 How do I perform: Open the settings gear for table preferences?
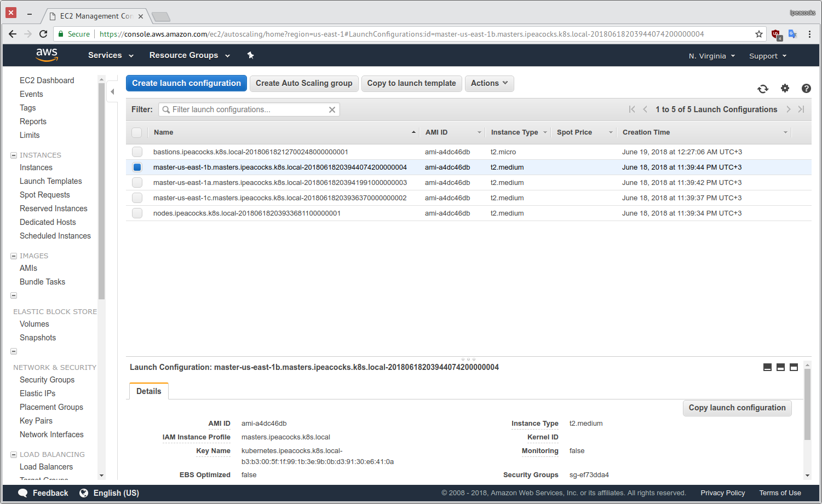(x=785, y=88)
